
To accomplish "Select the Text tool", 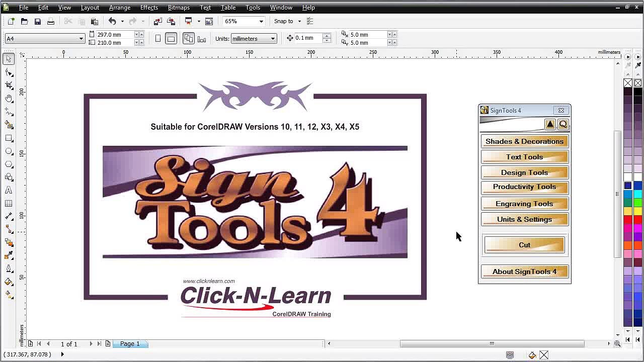I will click(9, 190).
